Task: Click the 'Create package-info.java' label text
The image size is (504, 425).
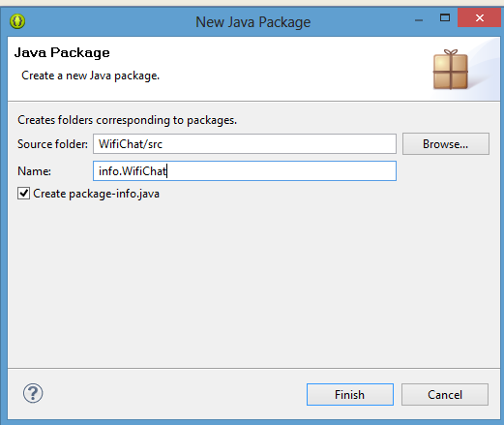Action: (x=97, y=194)
